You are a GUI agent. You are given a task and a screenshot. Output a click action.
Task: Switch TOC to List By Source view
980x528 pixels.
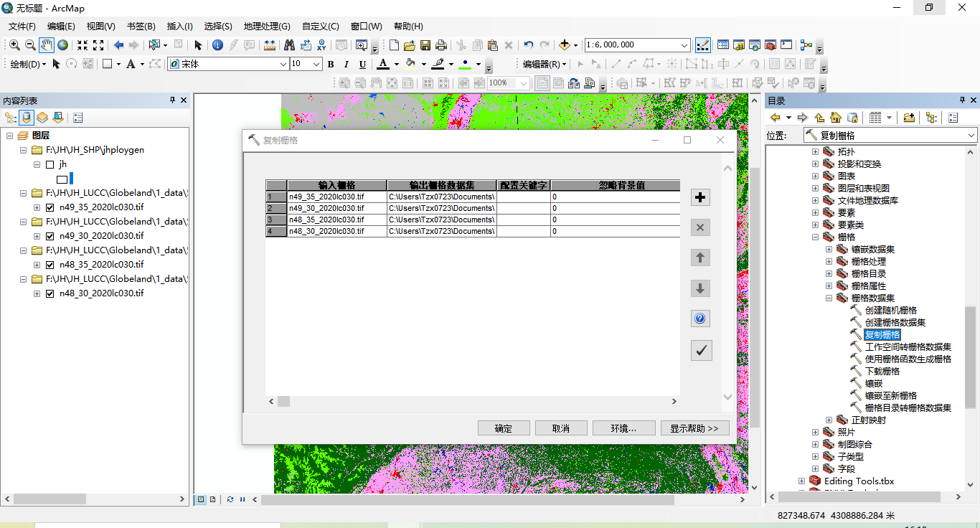[27, 117]
